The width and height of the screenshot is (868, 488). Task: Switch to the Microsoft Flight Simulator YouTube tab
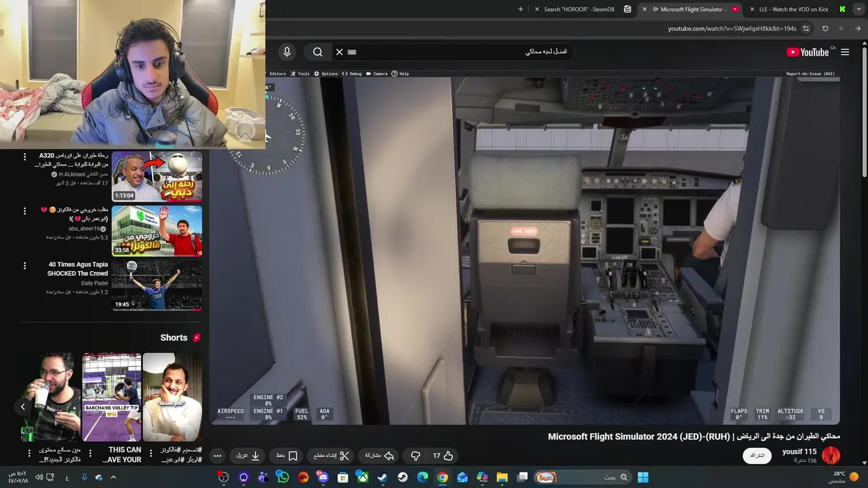tap(692, 9)
